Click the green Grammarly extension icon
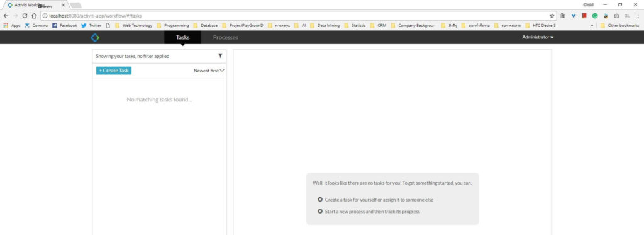The width and height of the screenshot is (644, 235). (x=595, y=16)
